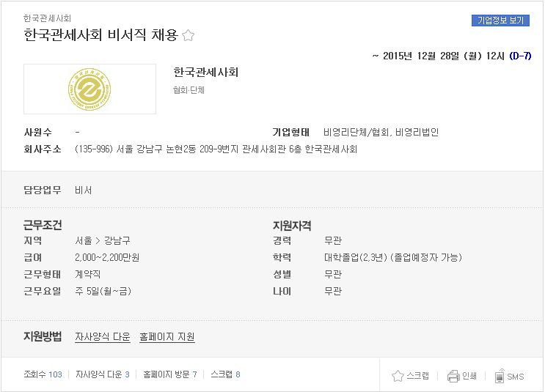Click the 인쇄 print label
545x392 pixels.
pyautogui.click(x=469, y=376)
